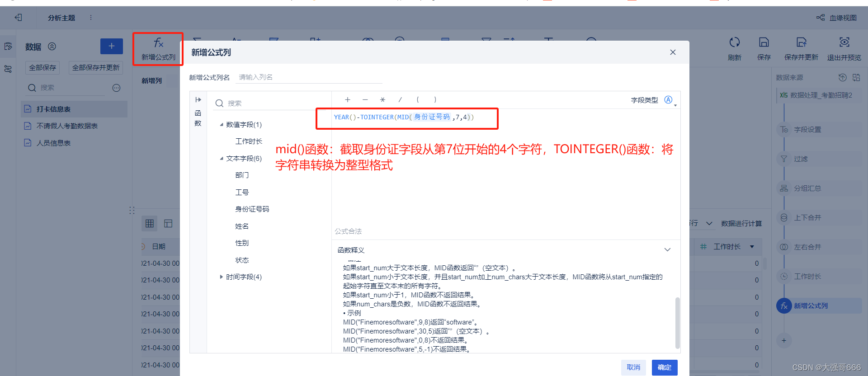
Task: Click the 全部保存并更新 button
Action: pyautogui.click(x=96, y=68)
